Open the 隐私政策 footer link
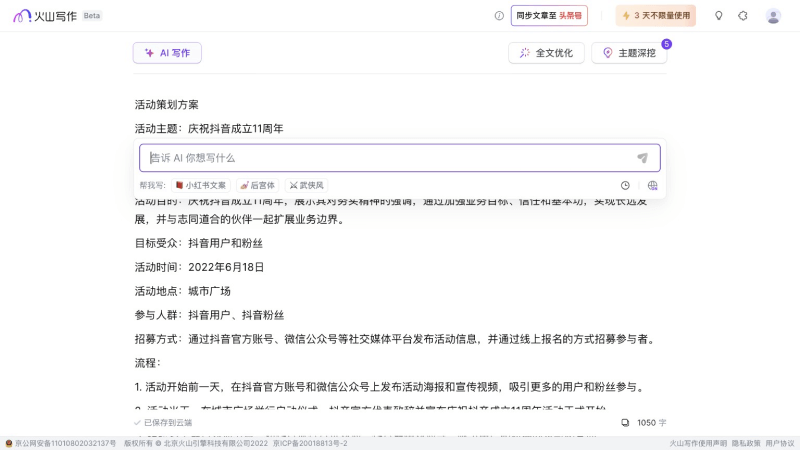Image resolution: width=800 pixels, height=450 pixels. (x=746, y=443)
